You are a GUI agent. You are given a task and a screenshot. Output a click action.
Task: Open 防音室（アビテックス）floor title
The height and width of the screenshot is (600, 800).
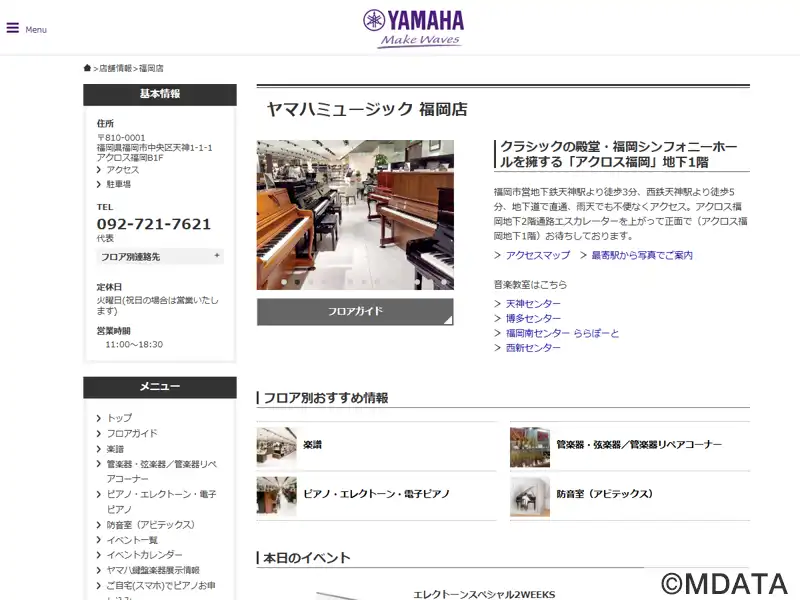pyautogui.click(x=605, y=494)
